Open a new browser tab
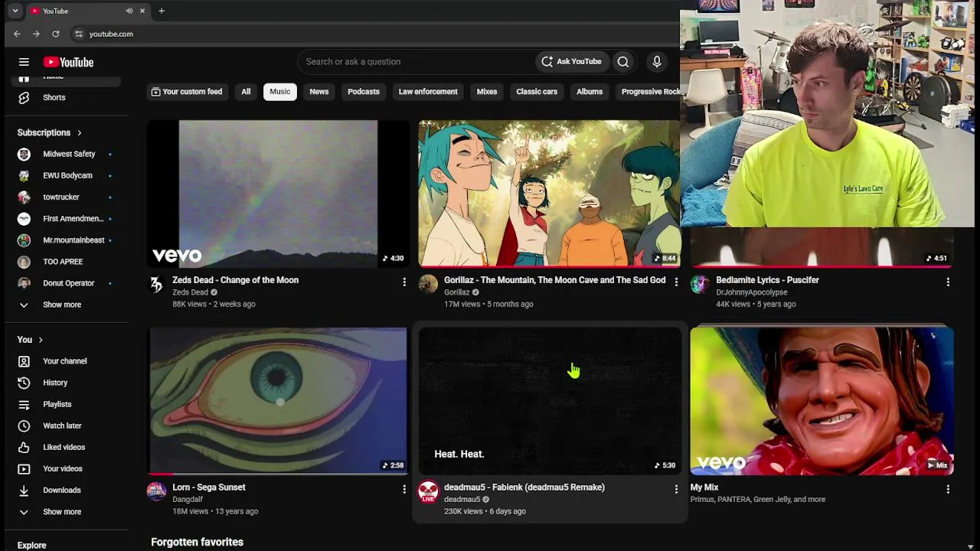This screenshot has height=551, width=980. point(162,11)
